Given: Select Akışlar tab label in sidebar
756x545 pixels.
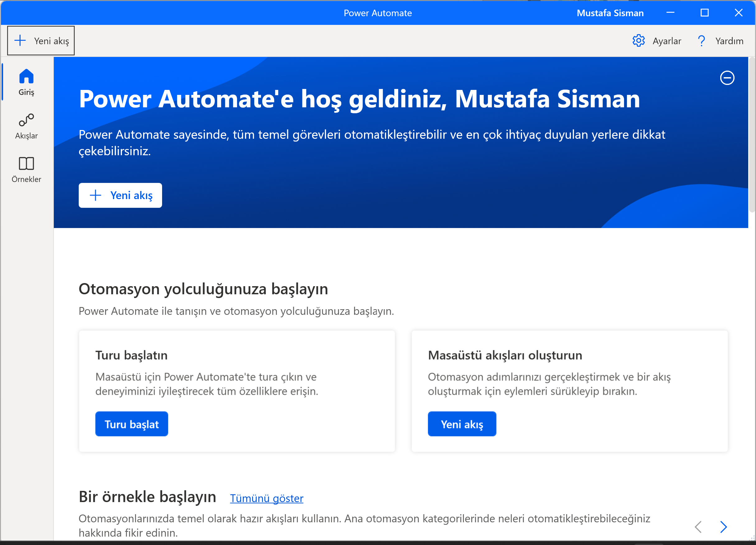Looking at the screenshot, I should [26, 136].
